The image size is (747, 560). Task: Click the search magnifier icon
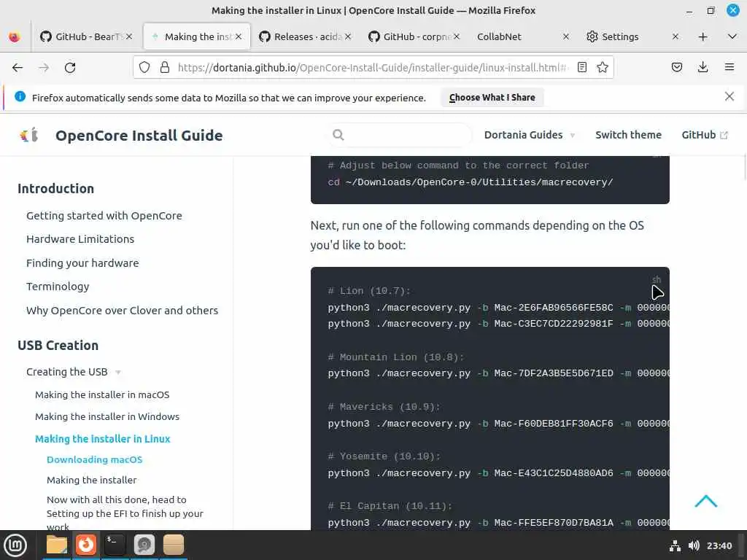coord(338,135)
